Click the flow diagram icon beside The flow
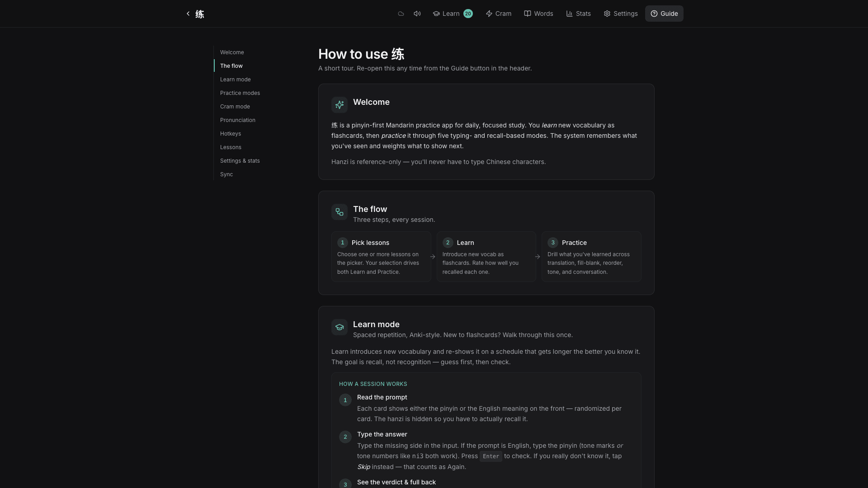The image size is (868, 488). pos(340,212)
